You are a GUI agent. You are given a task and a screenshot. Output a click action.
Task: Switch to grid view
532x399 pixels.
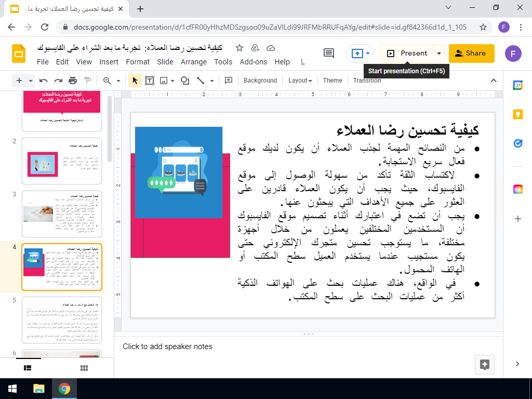coord(84,368)
